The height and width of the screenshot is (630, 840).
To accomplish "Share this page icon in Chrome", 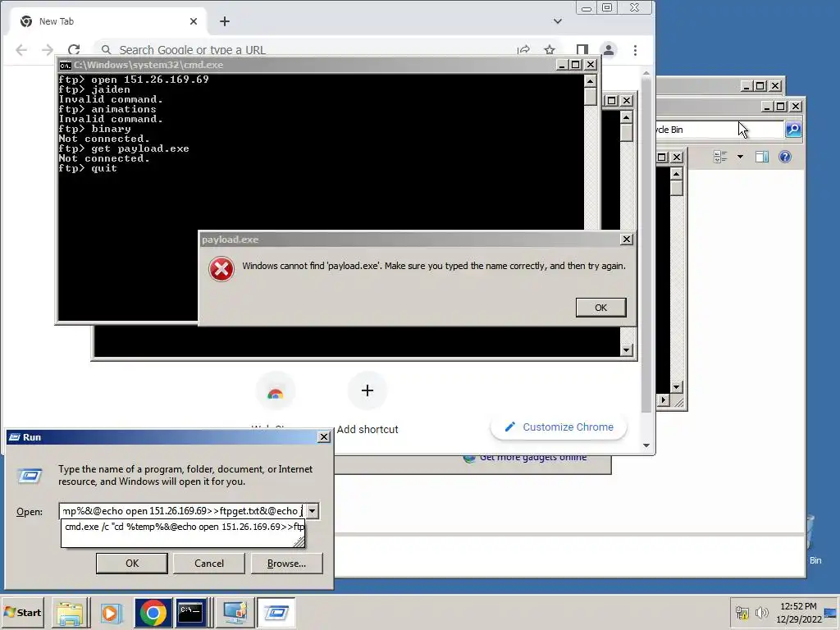I will (523, 50).
